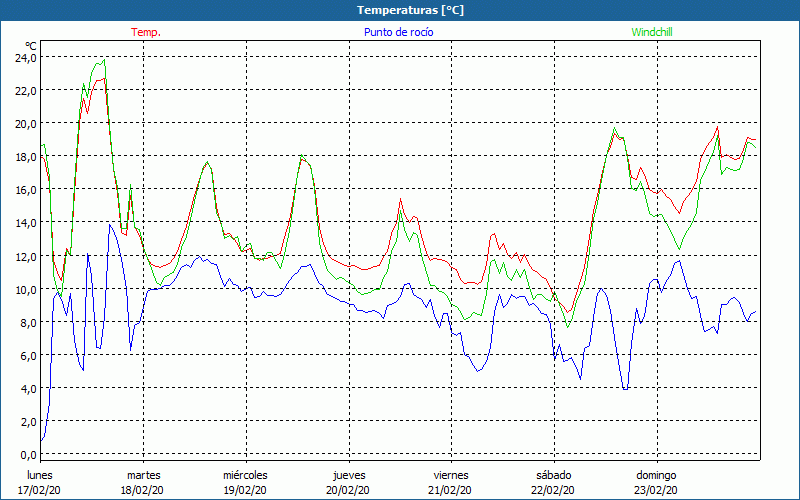This screenshot has width=800, height=500.
Task: Click the 10,0 axis value
Action: pyautogui.click(x=26, y=289)
